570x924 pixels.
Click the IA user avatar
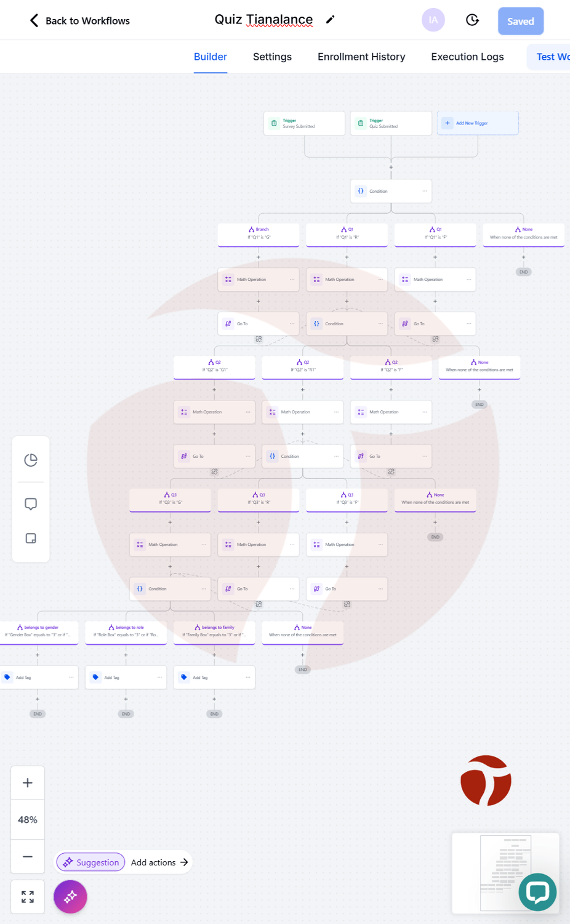tap(433, 20)
